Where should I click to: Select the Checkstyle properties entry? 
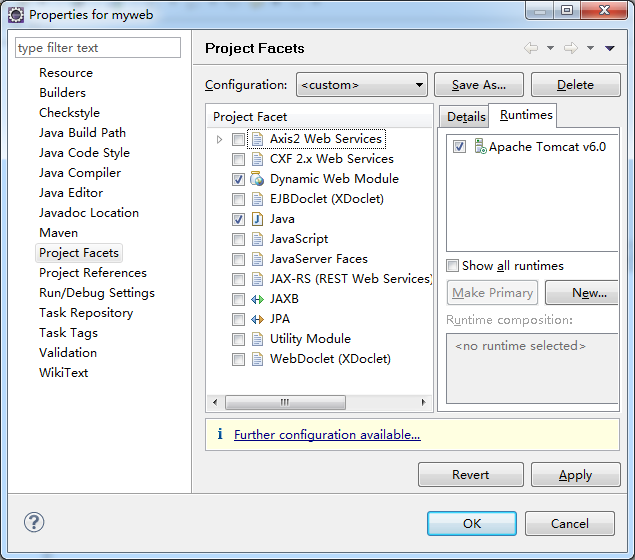tap(69, 113)
